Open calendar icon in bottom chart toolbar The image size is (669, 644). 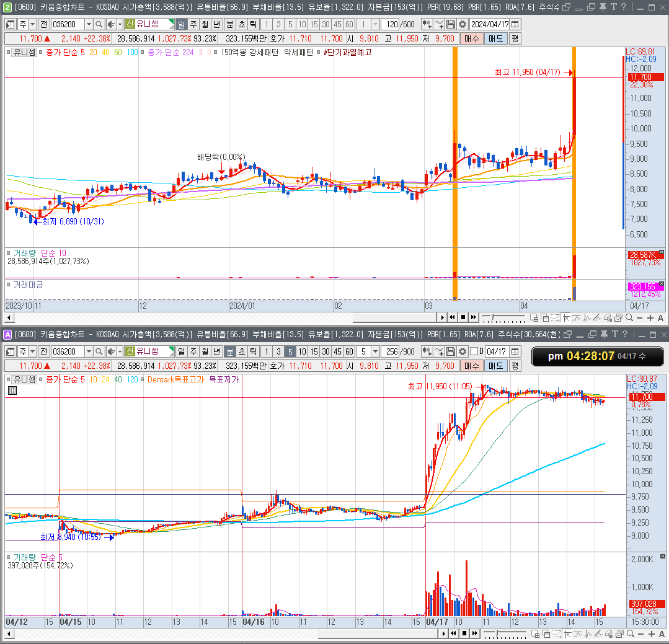515,351
